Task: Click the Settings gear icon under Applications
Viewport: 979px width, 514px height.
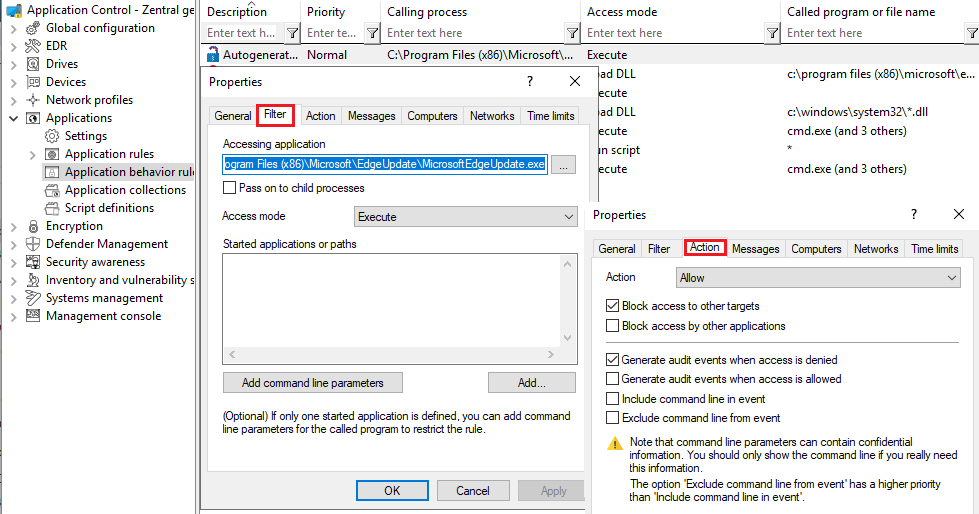Action: [x=52, y=136]
